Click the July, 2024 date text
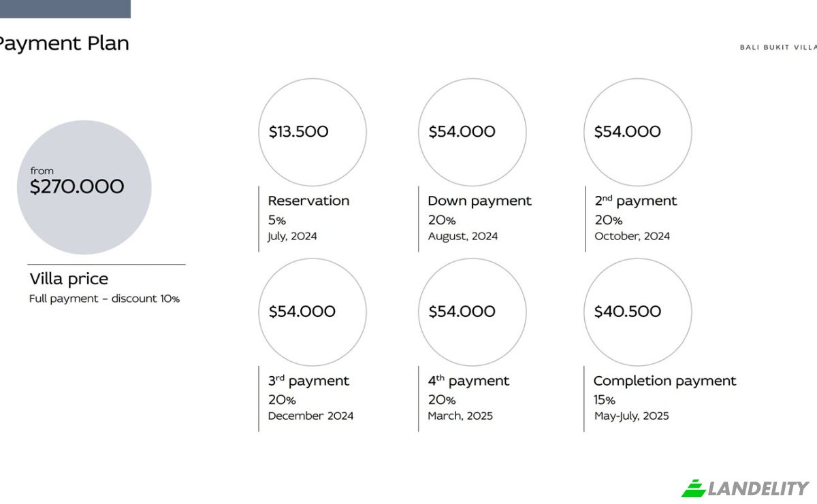This screenshot has height=504, width=817. [292, 237]
